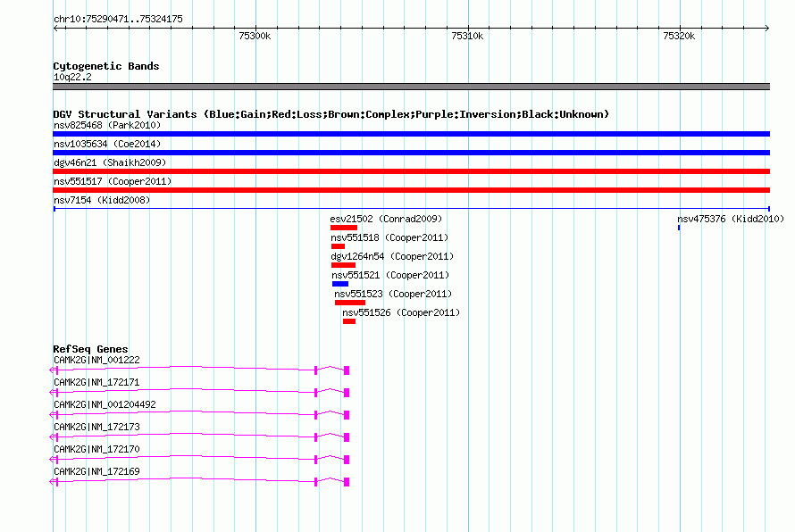This screenshot has width=795, height=532.
Task: Click the nsv475376 (Kidd2010) text label
Action: [731, 219]
